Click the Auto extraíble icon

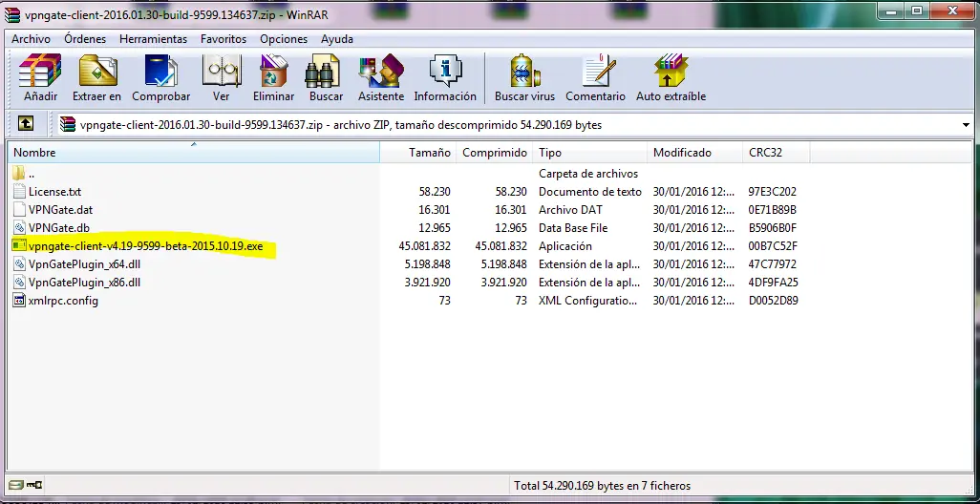pos(671,71)
